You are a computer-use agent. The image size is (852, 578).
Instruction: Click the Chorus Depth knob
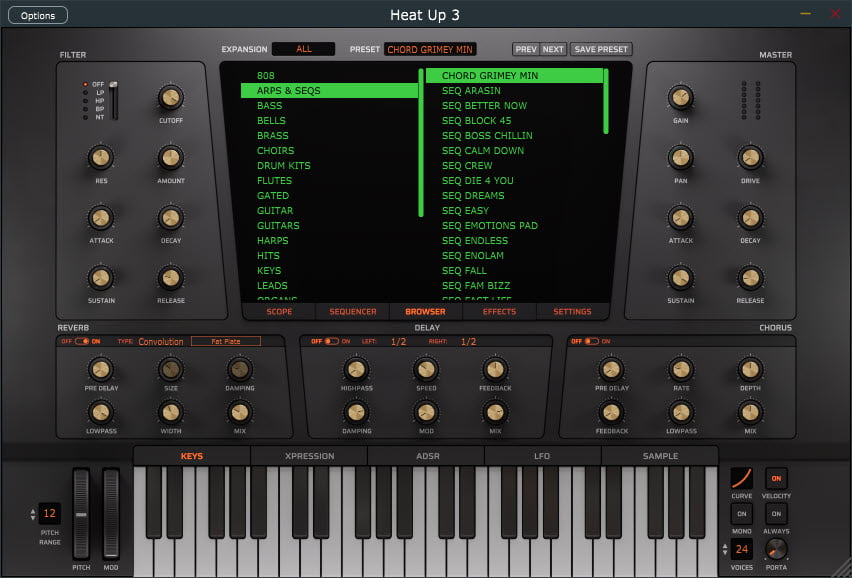point(750,369)
